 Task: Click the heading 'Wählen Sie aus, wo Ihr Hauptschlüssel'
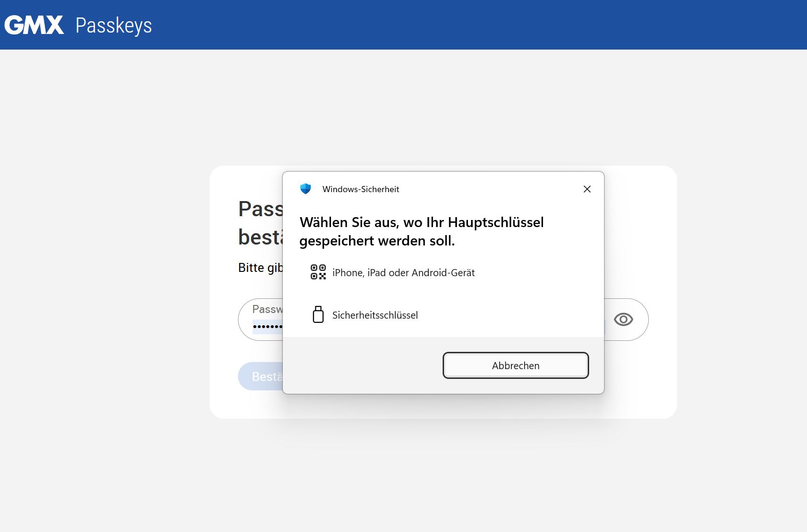click(422, 222)
